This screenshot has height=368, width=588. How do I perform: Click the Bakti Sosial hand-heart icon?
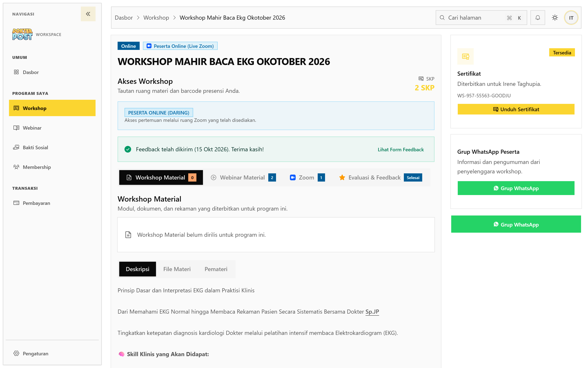click(16, 147)
